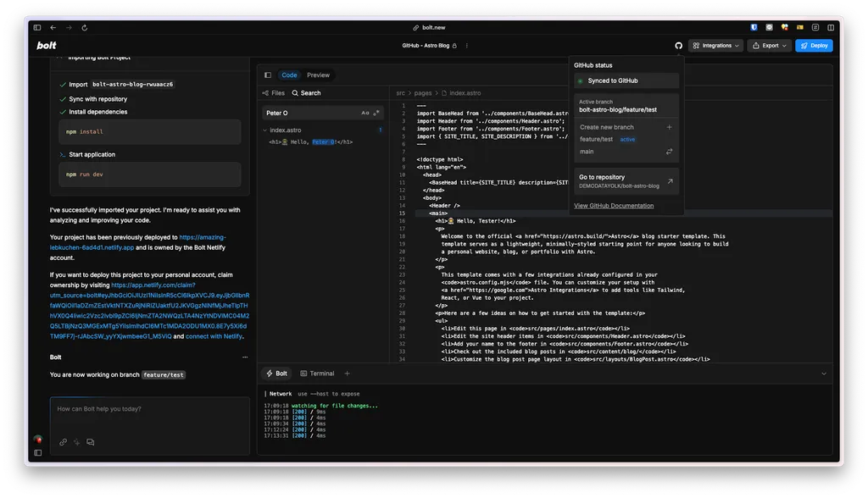This screenshot has width=868, height=498.
Task: Click the browser forward arrow
Action: pyautogui.click(x=69, y=28)
